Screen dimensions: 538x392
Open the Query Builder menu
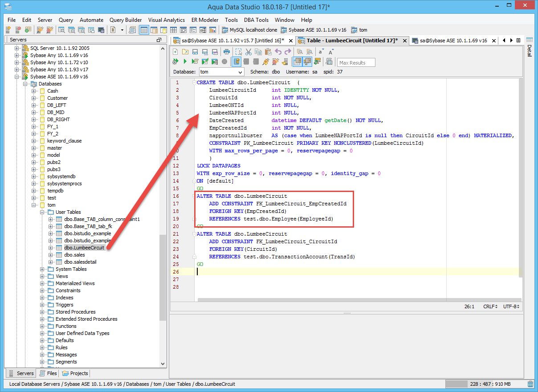(x=125, y=20)
